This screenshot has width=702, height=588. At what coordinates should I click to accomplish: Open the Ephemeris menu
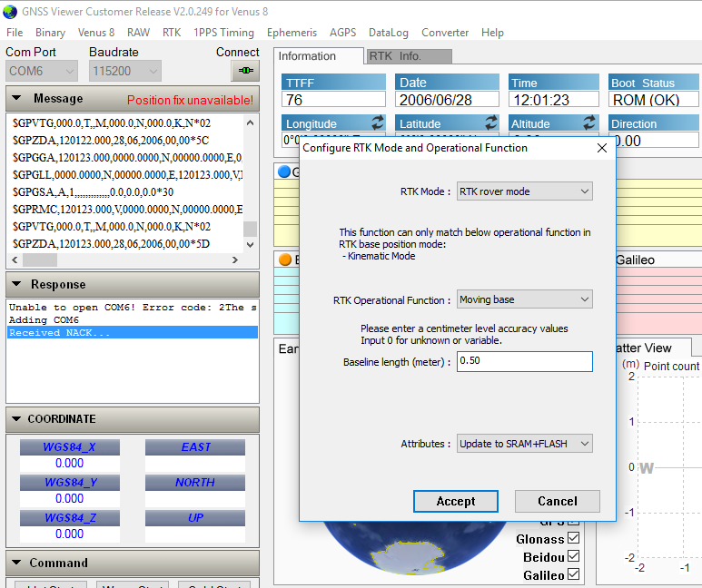click(292, 33)
